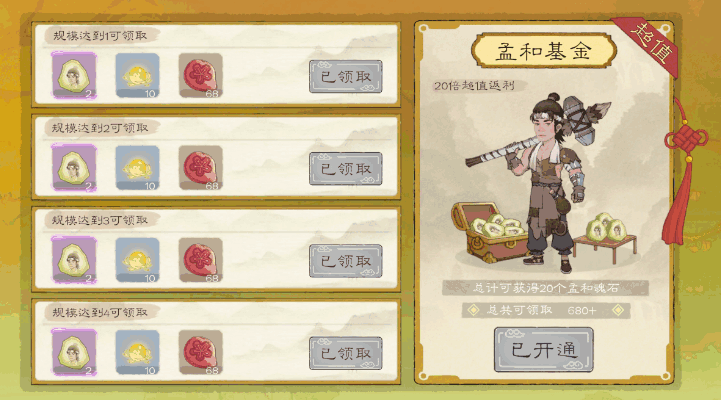721x400 pixels.
Task: Click the 已开通 button under the fund
Action: tap(544, 350)
